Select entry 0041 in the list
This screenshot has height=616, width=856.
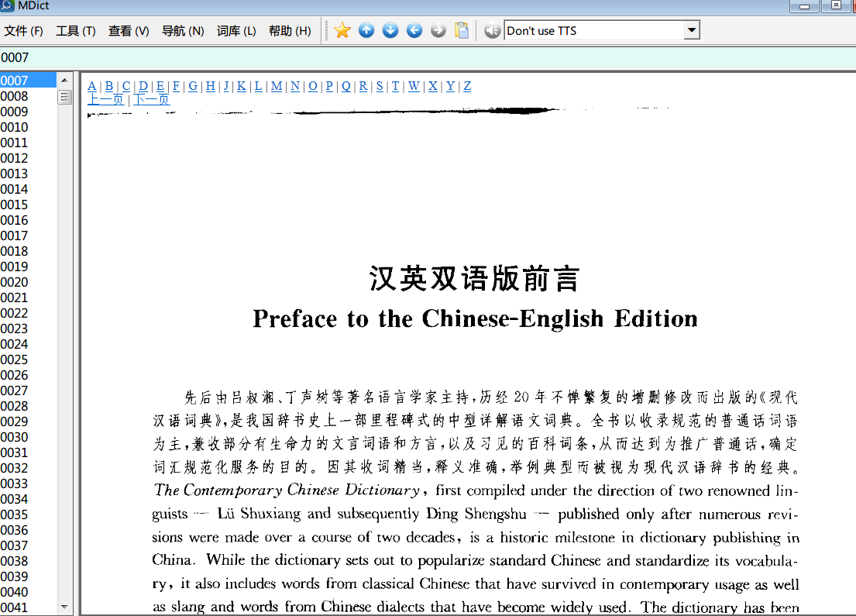click(29, 607)
